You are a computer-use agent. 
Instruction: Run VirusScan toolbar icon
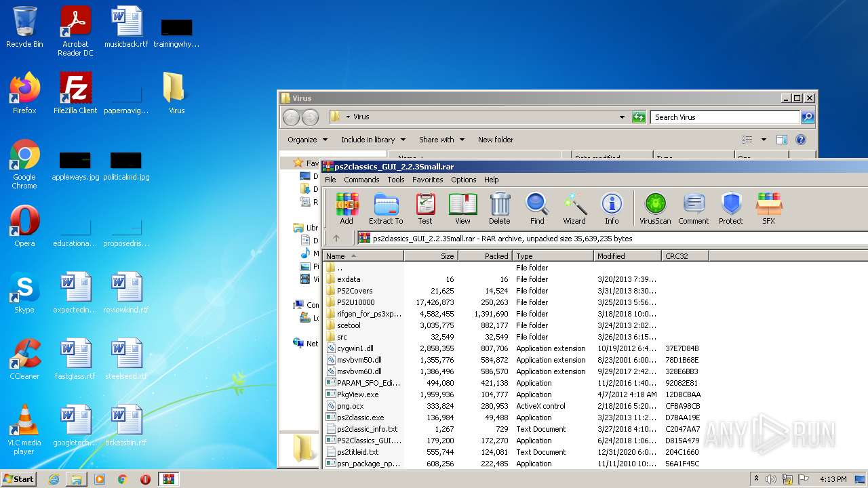tap(655, 208)
